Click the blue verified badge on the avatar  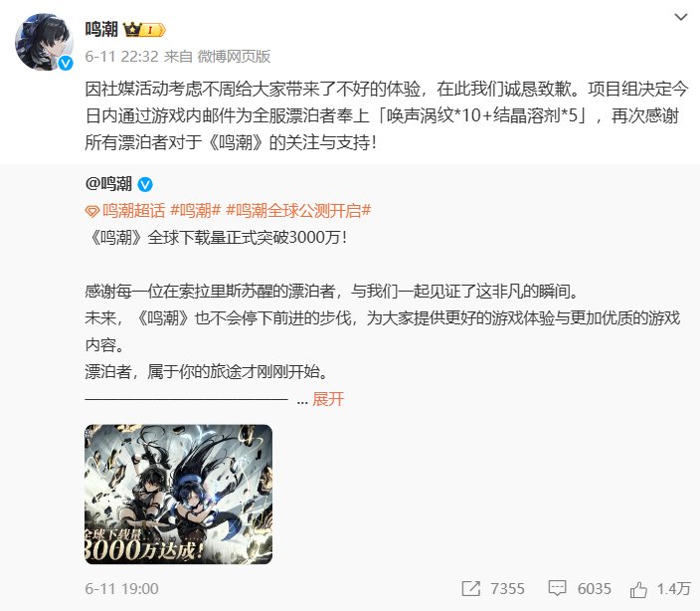[66, 64]
